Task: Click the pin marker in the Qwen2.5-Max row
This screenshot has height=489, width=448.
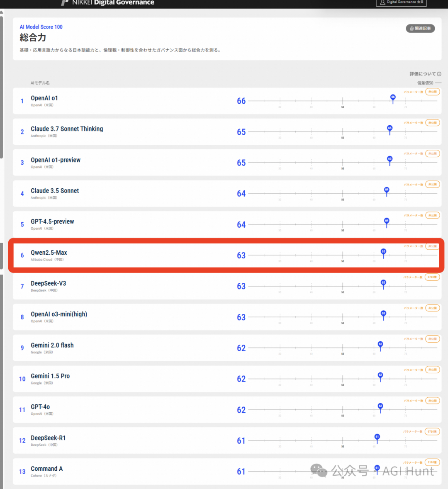Action: click(x=383, y=253)
